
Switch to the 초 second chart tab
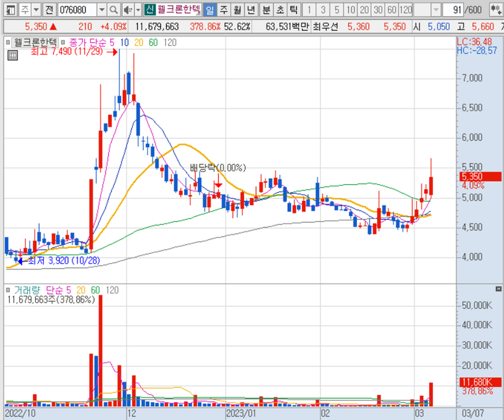point(280,10)
